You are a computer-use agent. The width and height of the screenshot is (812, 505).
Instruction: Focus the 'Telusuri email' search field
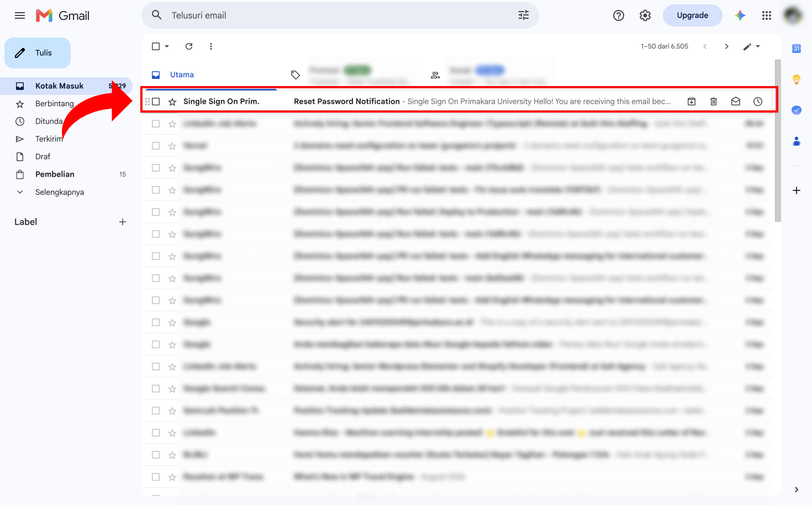point(340,15)
